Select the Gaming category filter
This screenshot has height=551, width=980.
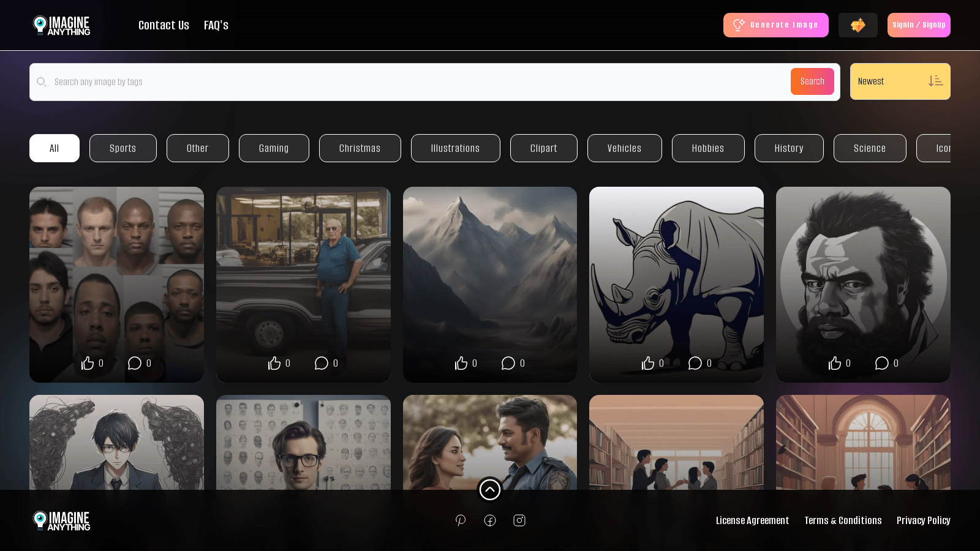pyautogui.click(x=274, y=148)
